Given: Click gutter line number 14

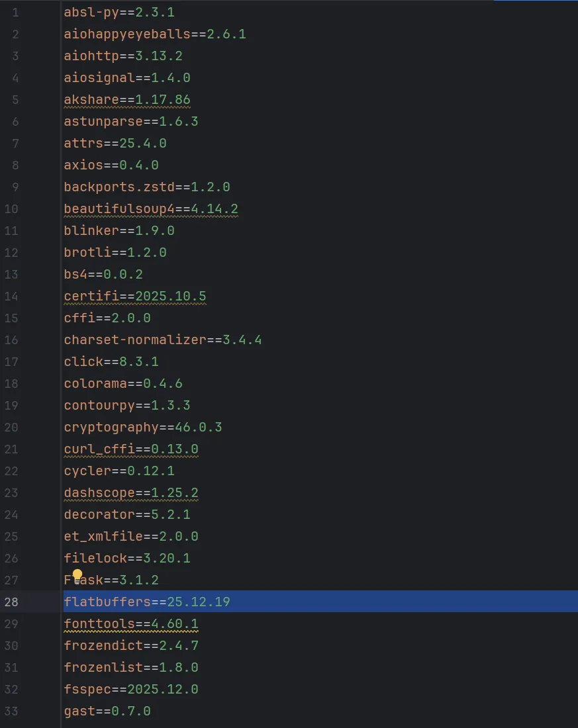Looking at the screenshot, I should click(x=11, y=296).
